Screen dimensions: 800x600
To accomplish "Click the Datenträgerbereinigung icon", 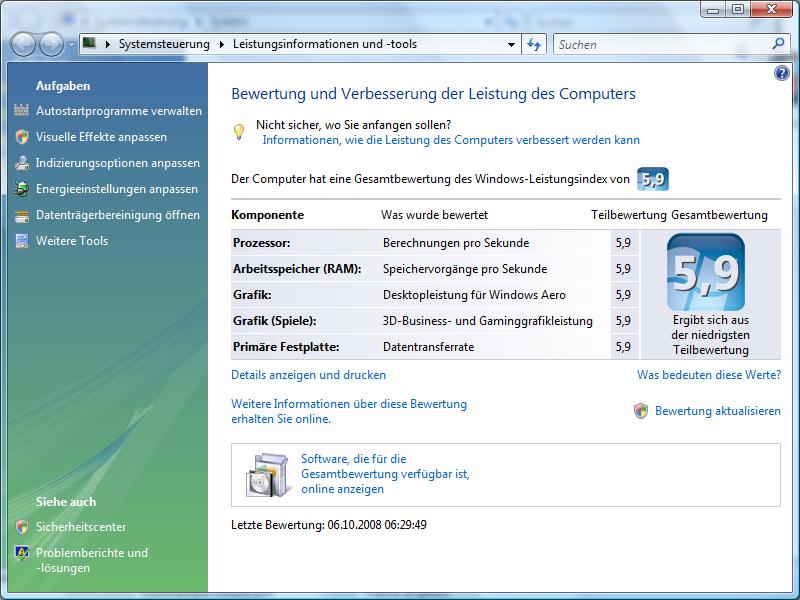I will pos(21,215).
